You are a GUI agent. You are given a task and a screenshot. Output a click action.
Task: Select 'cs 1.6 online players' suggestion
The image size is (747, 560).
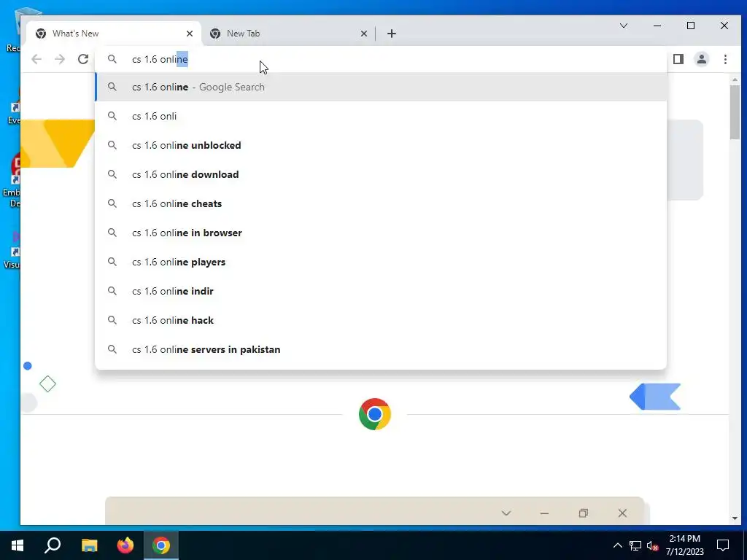pos(381,262)
